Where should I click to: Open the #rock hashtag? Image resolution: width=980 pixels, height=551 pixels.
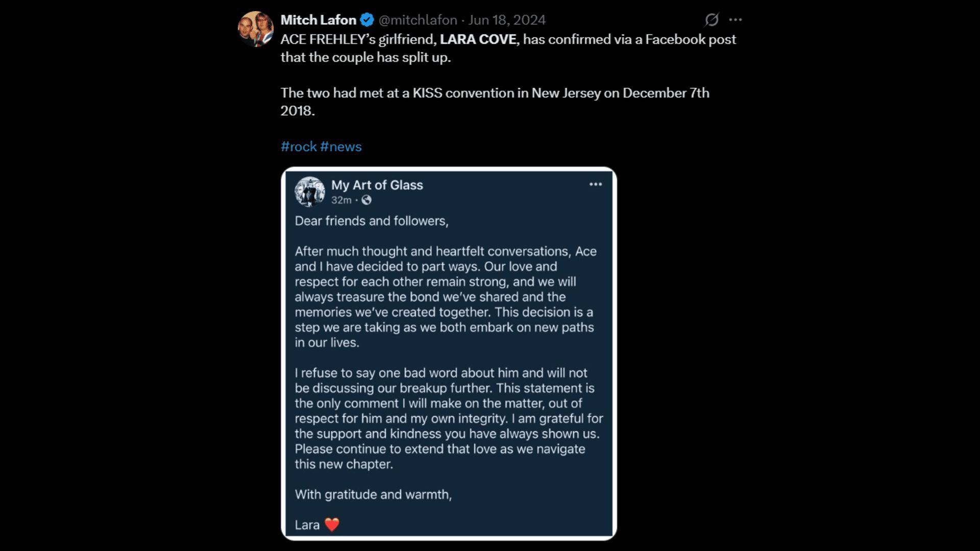[x=299, y=146]
